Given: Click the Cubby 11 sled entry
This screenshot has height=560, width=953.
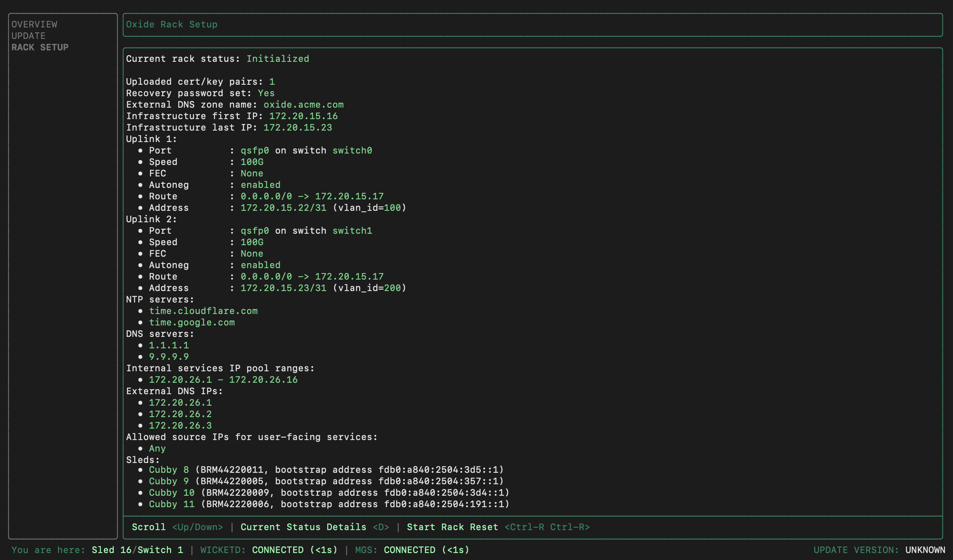Looking at the screenshot, I should (x=172, y=504).
